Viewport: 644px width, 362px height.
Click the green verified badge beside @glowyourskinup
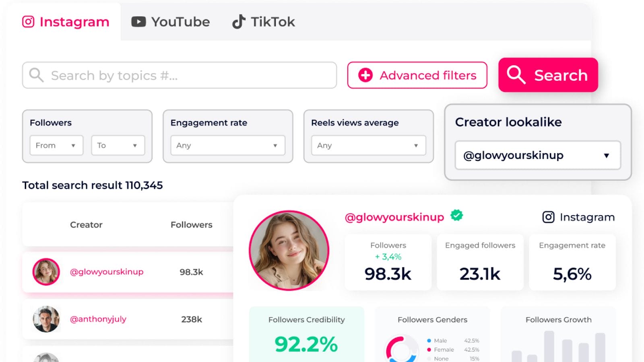tap(456, 216)
